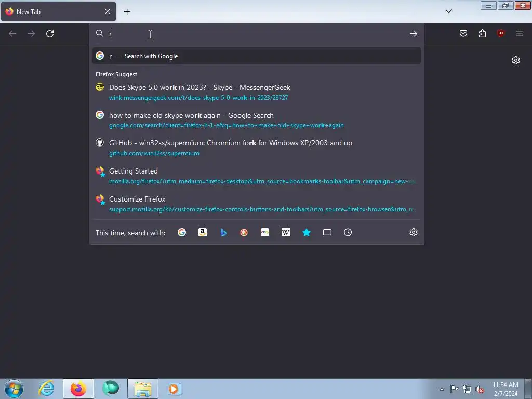Open the Save to Pocket icon
This screenshot has height=399, width=532.
[x=463, y=33]
